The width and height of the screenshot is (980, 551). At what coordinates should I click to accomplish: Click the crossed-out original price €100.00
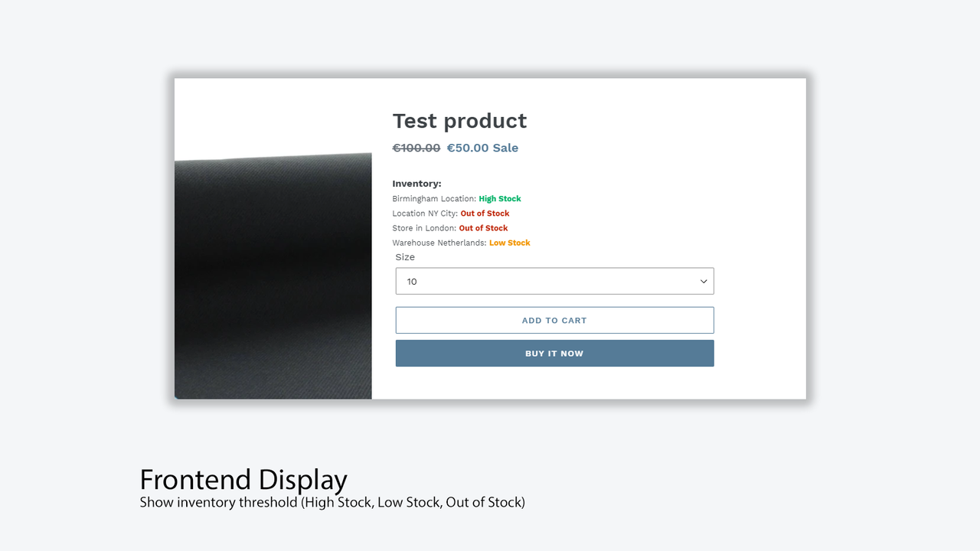416,148
